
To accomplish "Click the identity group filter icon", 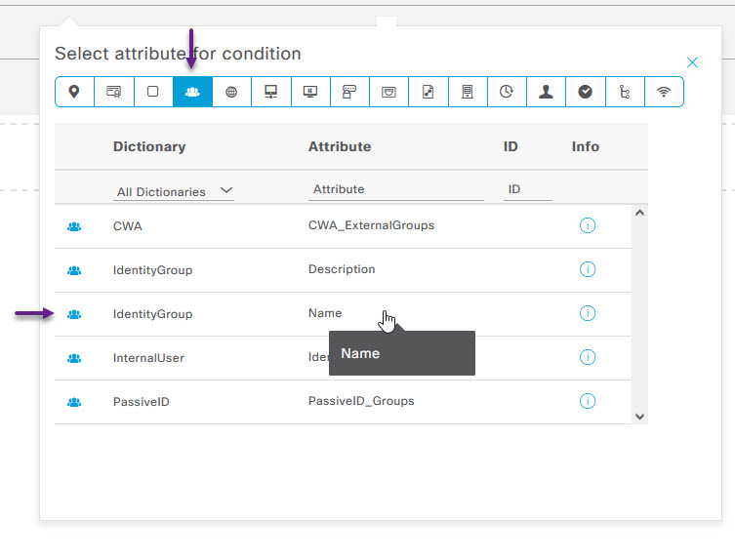I will click(x=192, y=92).
